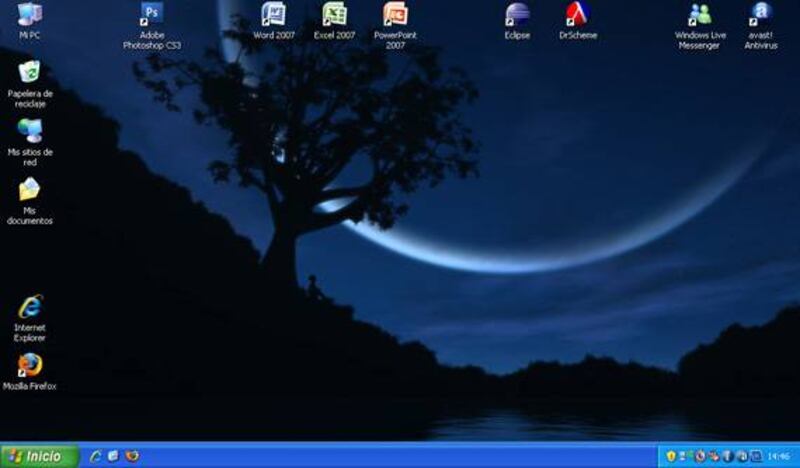Select the Mis documentos folder icon

[29, 190]
